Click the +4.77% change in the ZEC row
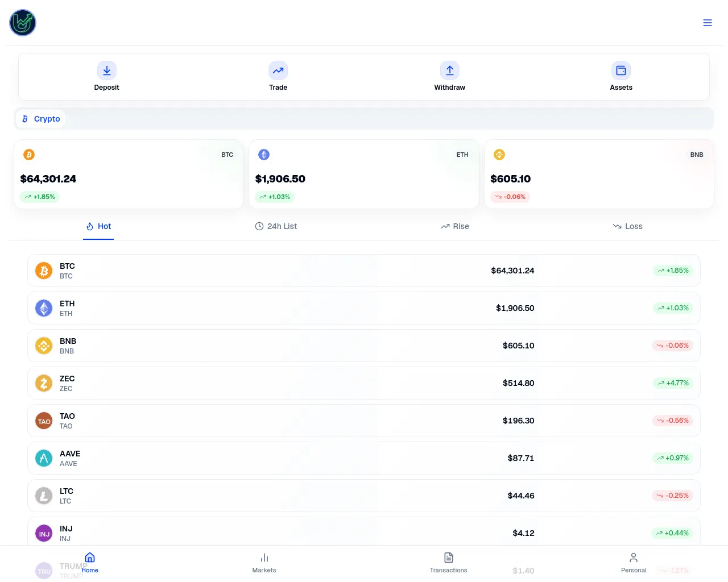This screenshot has width=728, height=582. point(673,383)
